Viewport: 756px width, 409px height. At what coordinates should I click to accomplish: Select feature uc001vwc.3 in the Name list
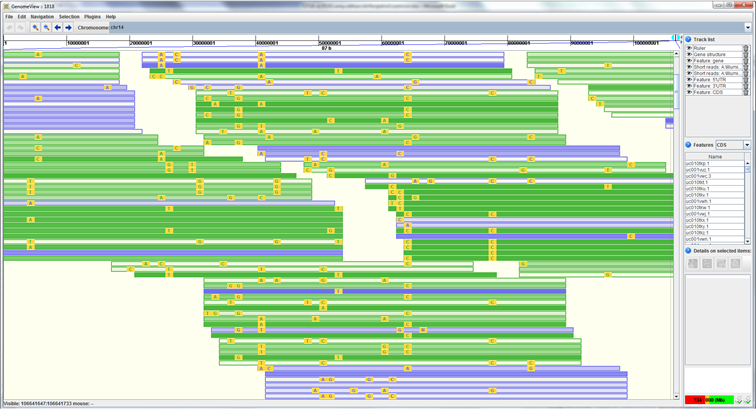point(715,176)
